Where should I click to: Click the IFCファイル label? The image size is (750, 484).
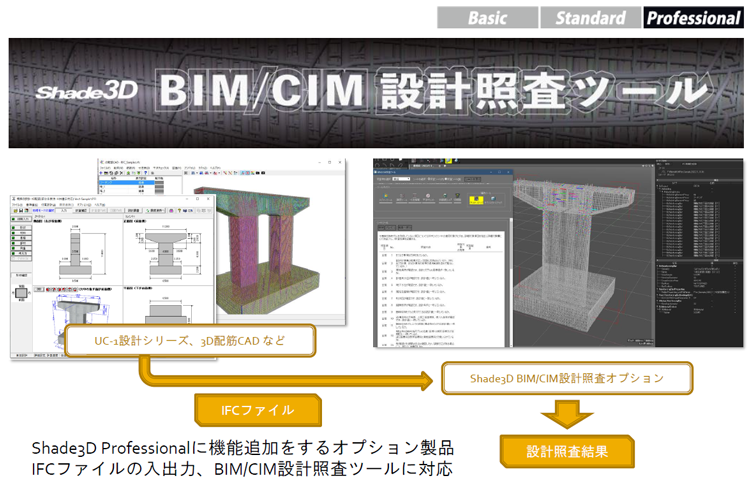258,410
